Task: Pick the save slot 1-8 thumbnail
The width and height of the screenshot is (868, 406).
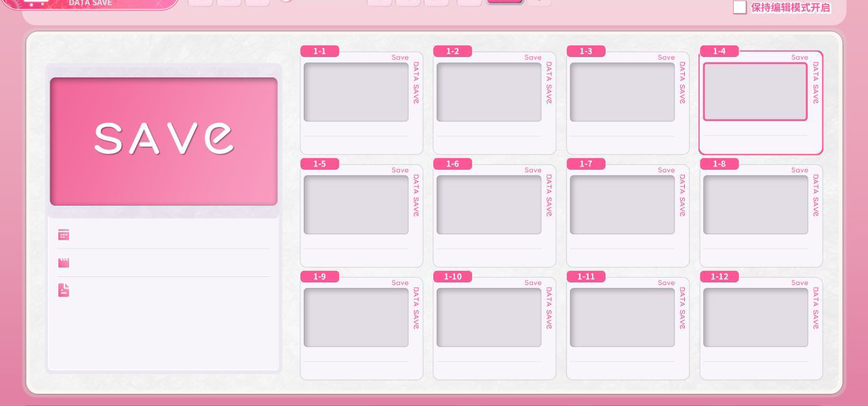Action: (x=755, y=205)
